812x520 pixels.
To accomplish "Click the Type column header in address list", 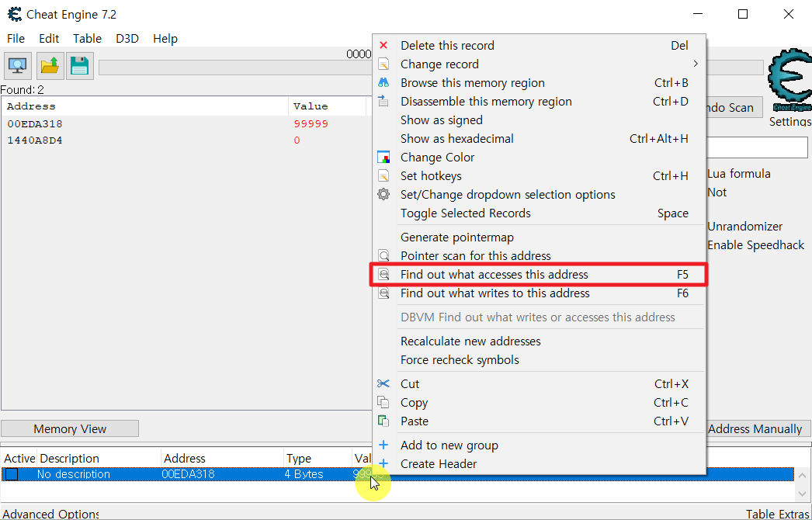I will pos(318,459).
